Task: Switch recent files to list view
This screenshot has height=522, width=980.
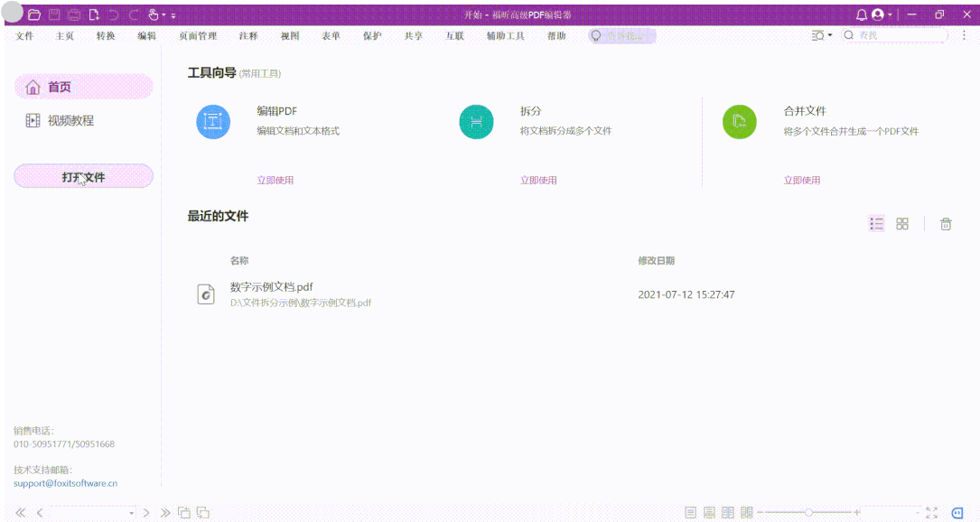Action: (876, 223)
